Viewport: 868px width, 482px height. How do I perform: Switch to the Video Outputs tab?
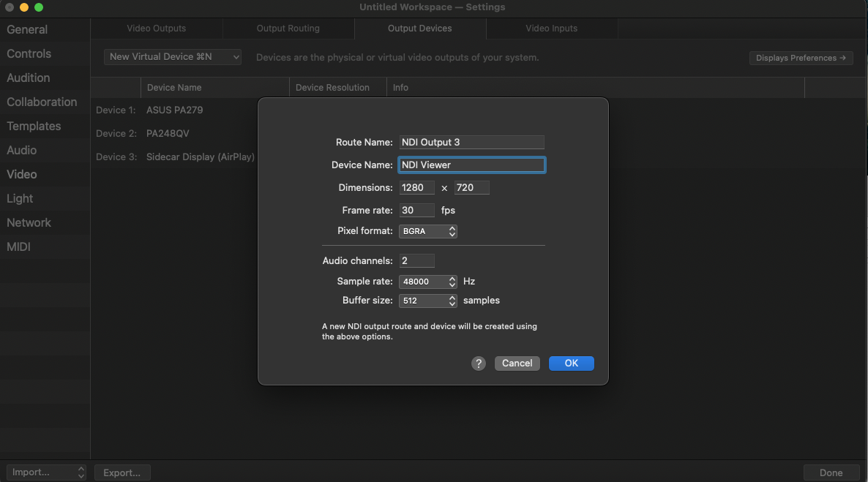[x=157, y=29]
